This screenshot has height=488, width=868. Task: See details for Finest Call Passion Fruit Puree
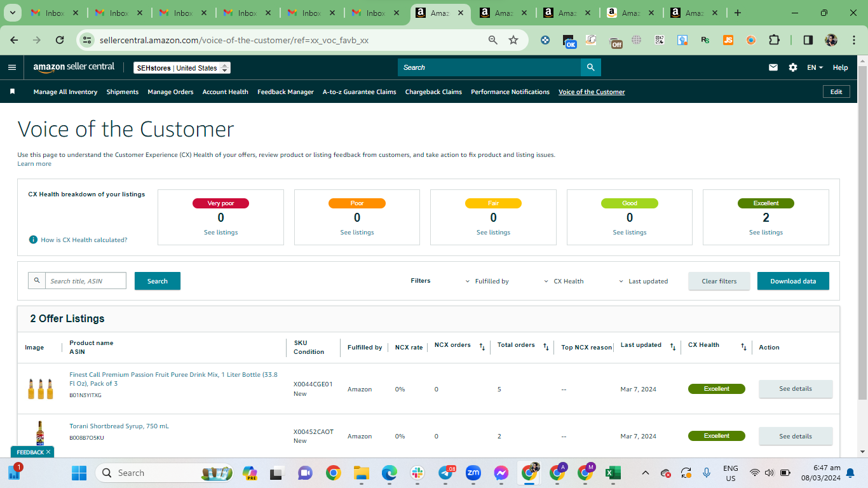coord(796,389)
